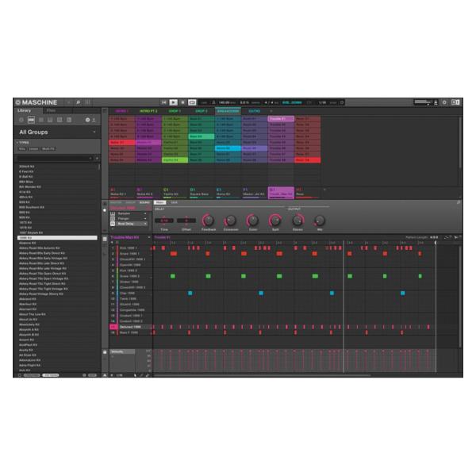Open the INTRO PT 2 scene tab
Image resolution: width=476 pixels, height=476 pixels.
(x=148, y=111)
